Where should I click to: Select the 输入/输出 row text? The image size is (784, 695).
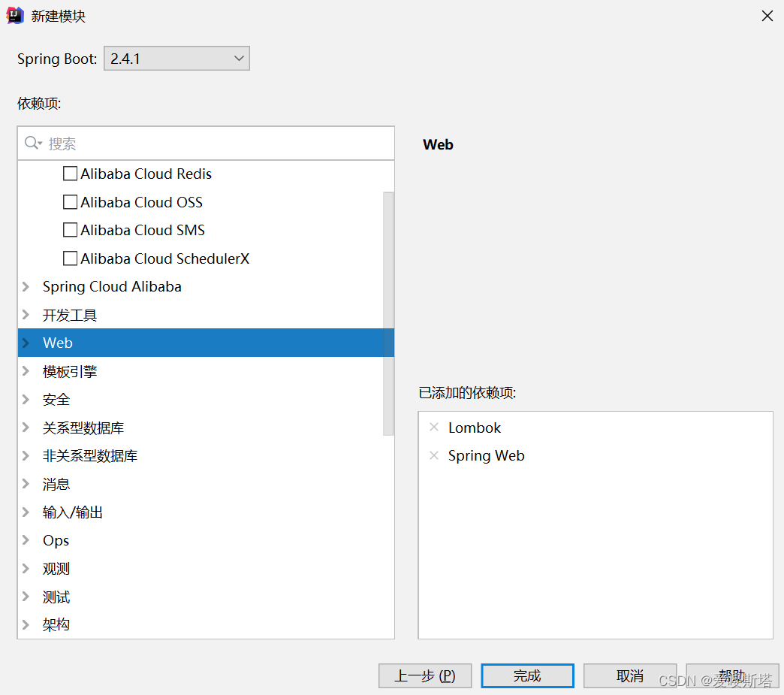[73, 512]
